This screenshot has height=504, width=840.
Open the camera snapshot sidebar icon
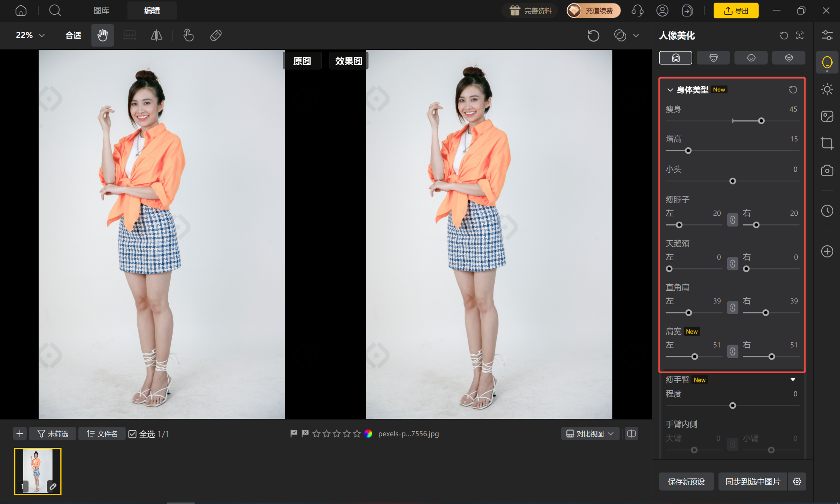point(827,170)
